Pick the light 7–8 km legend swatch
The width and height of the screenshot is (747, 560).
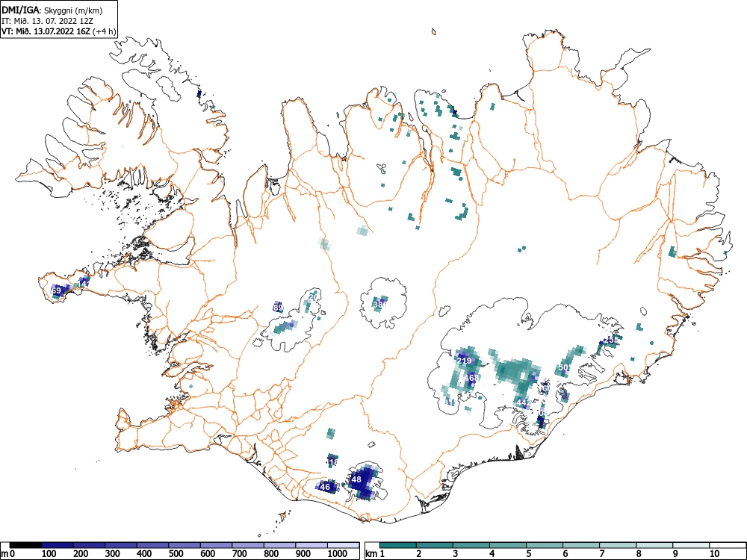tap(618, 545)
